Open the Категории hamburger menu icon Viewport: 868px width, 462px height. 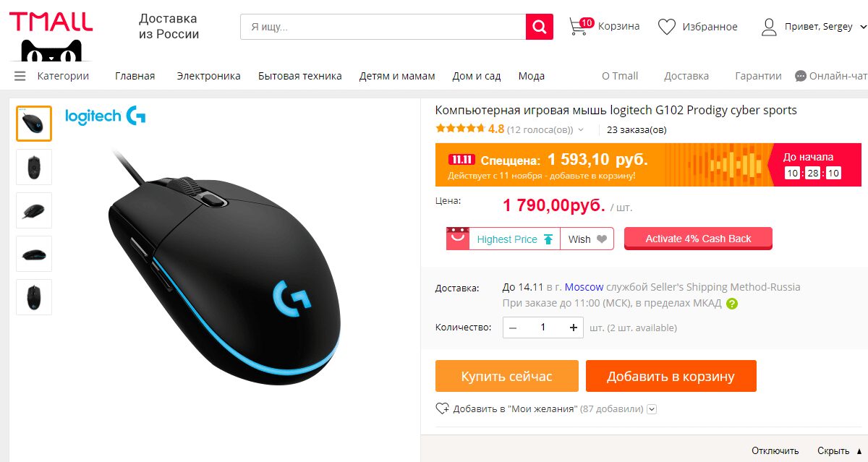[x=20, y=76]
